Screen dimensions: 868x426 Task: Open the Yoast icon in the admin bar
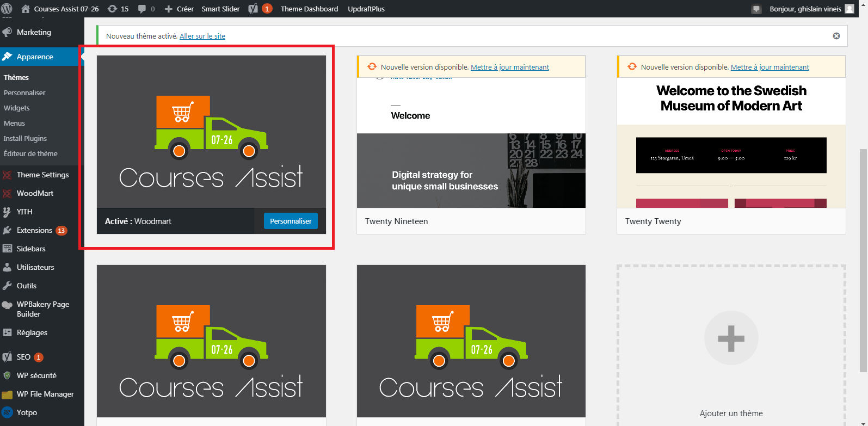pos(253,9)
